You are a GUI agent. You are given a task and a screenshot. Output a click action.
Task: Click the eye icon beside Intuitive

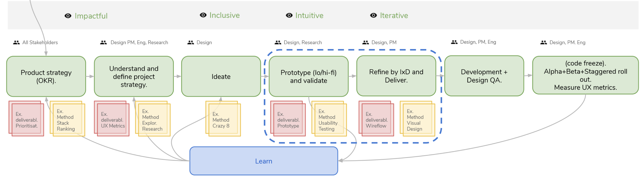pos(289,16)
